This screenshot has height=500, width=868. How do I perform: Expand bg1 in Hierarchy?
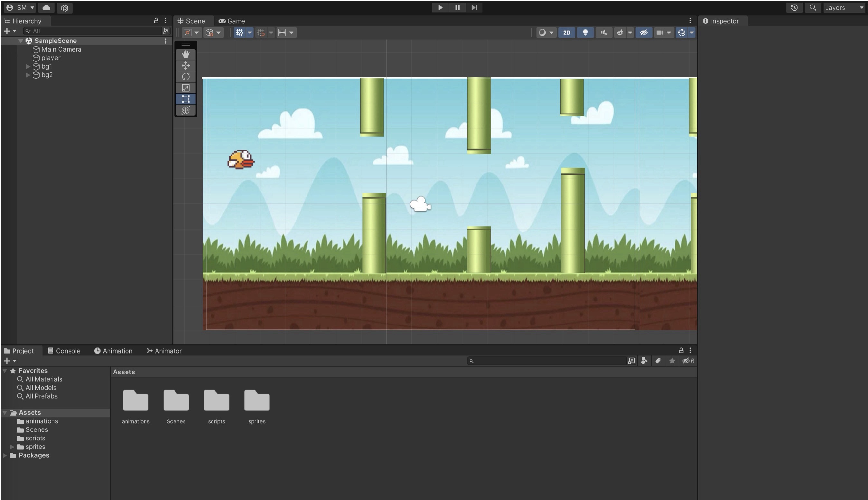tap(28, 66)
